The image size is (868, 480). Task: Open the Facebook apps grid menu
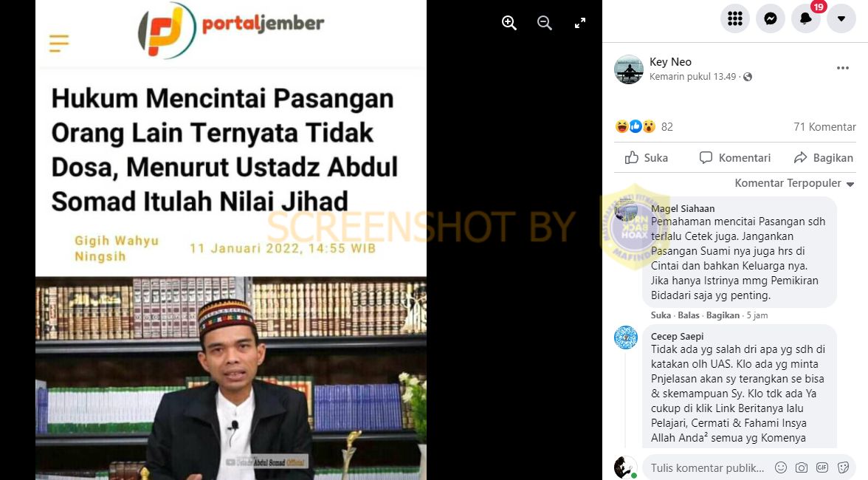[x=735, y=18]
